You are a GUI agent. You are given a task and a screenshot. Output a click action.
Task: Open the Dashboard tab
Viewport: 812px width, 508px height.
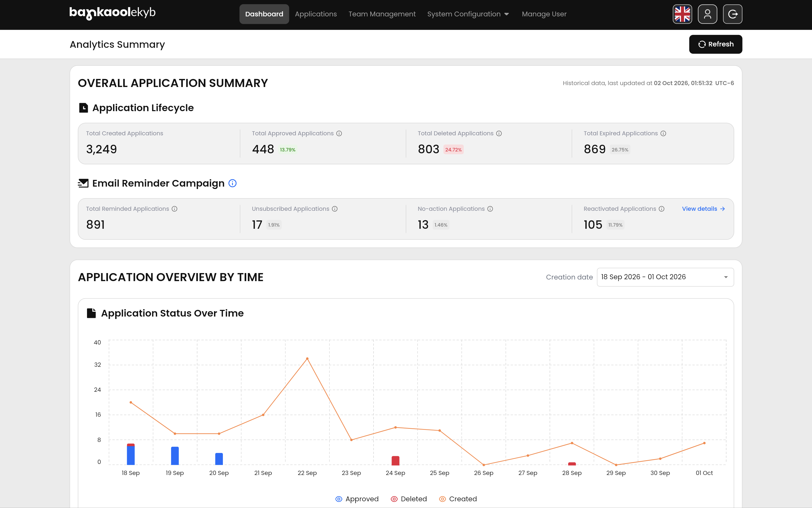264,14
